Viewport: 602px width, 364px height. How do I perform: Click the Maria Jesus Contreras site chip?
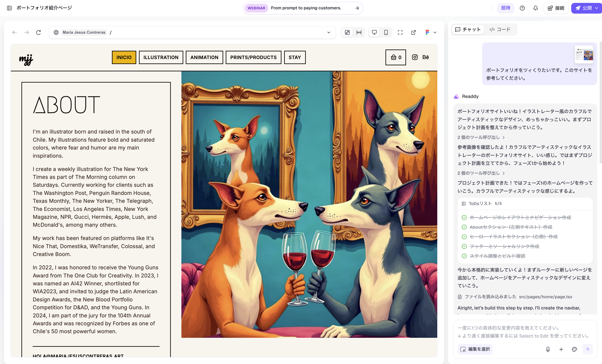(84, 32)
